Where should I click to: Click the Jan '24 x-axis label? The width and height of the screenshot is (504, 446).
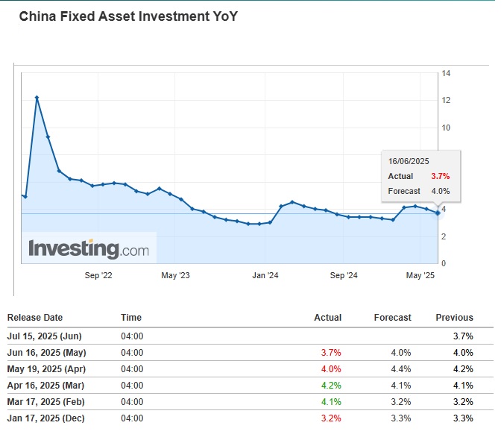tap(265, 276)
